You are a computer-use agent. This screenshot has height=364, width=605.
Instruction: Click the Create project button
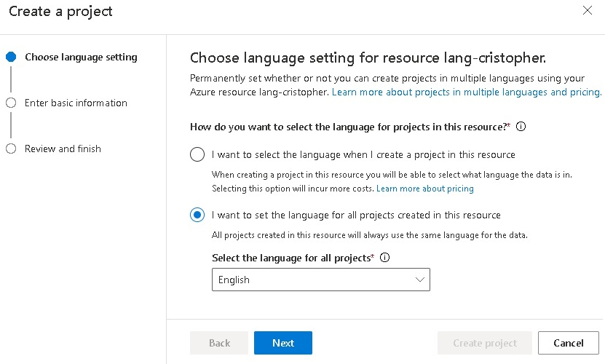tap(484, 343)
